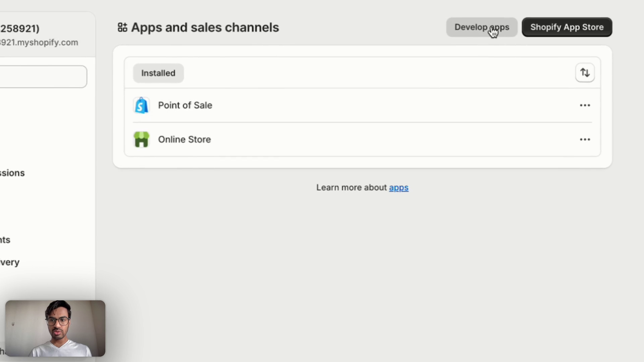
Task: Click the store name ending 258921)
Action: point(19,29)
